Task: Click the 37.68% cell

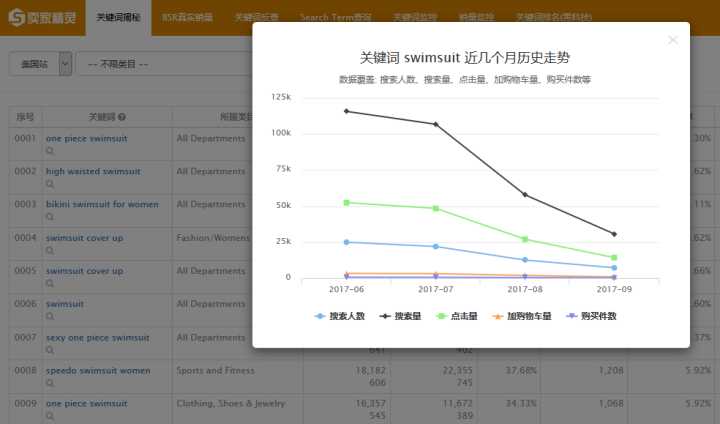Action: pos(521,370)
